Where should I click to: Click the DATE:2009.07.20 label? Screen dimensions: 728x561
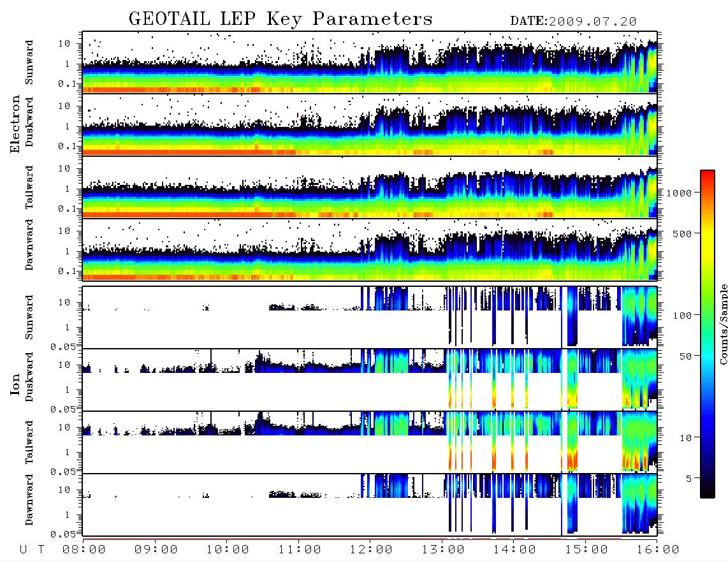pyautogui.click(x=573, y=22)
